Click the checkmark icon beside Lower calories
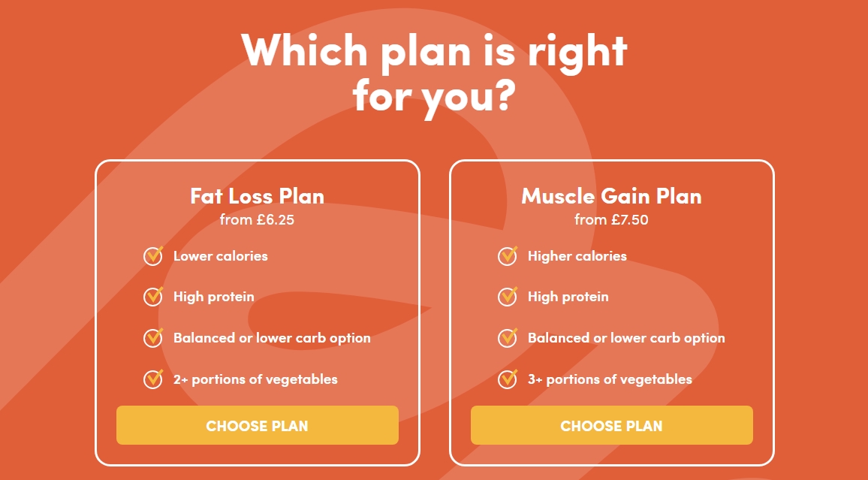 pyautogui.click(x=153, y=256)
